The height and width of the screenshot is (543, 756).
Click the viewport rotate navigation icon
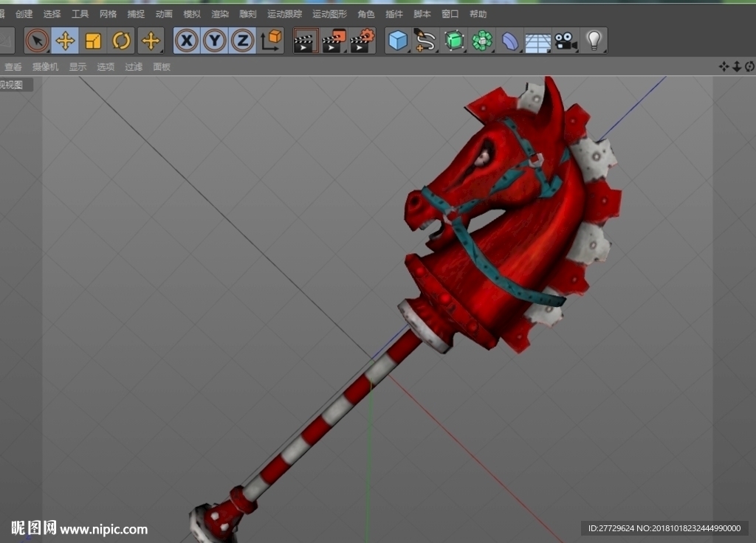(750, 66)
